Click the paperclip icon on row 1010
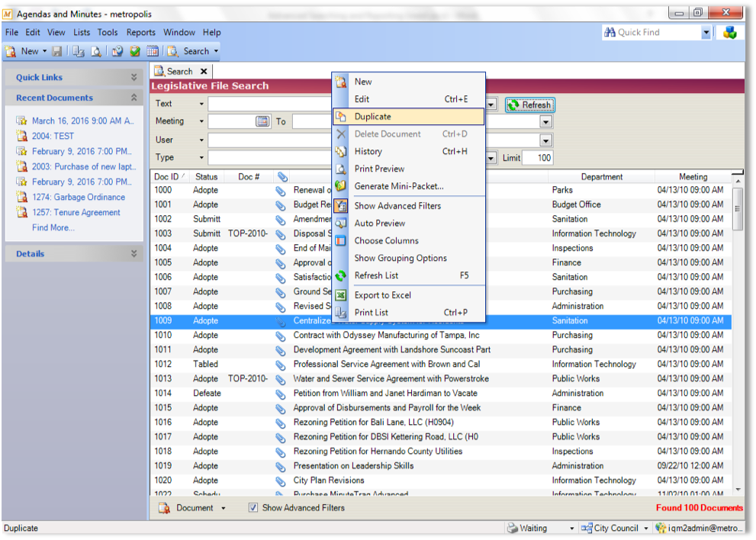The height and width of the screenshot is (540, 756). (x=280, y=336)
